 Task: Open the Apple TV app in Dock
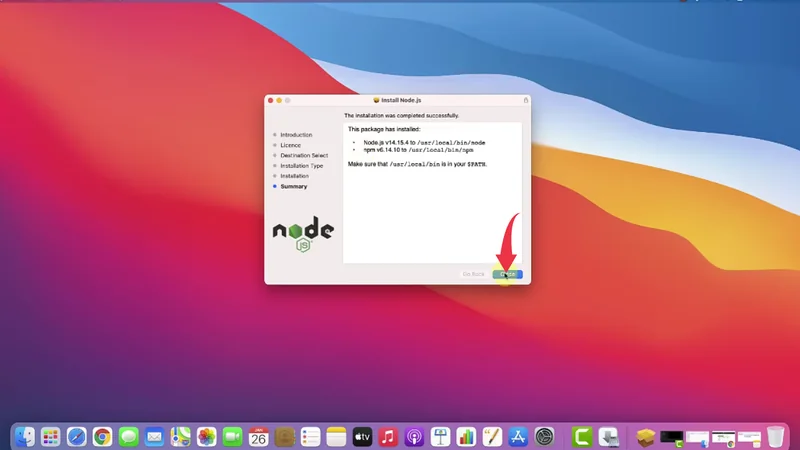[x=362, y=436]
